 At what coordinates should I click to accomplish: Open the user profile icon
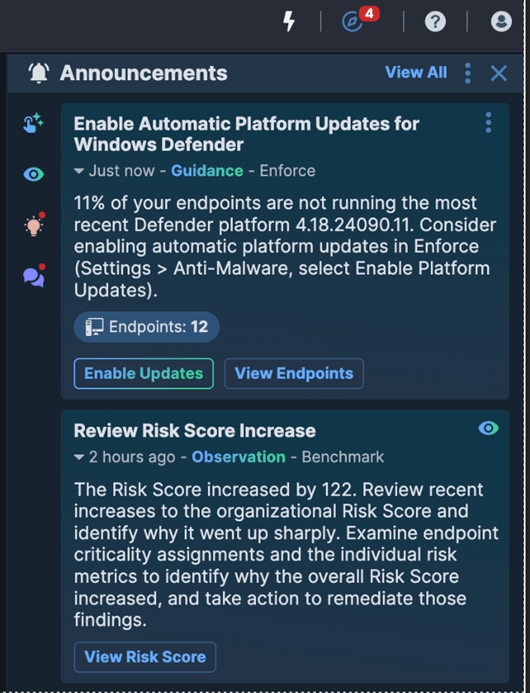501,21
